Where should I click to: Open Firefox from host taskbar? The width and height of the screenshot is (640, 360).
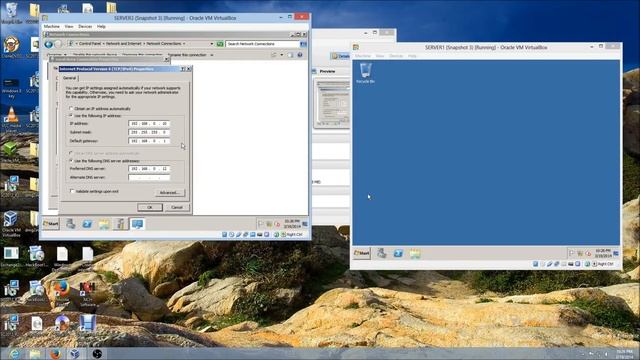point(55,354)
